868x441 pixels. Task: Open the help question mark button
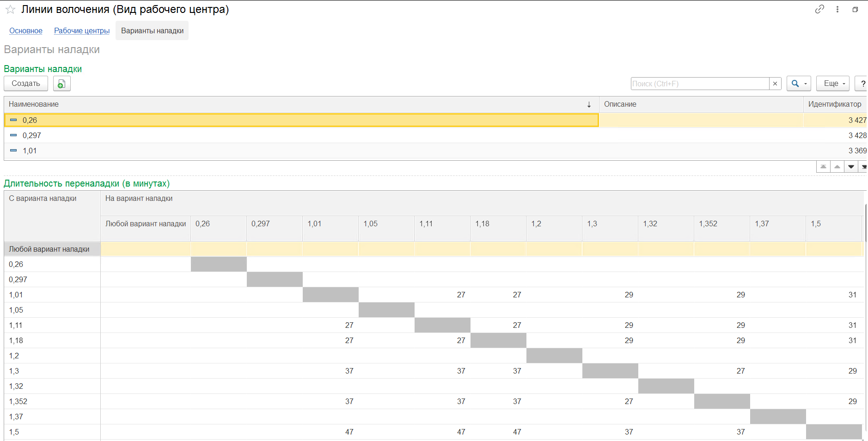click(862, 84)
